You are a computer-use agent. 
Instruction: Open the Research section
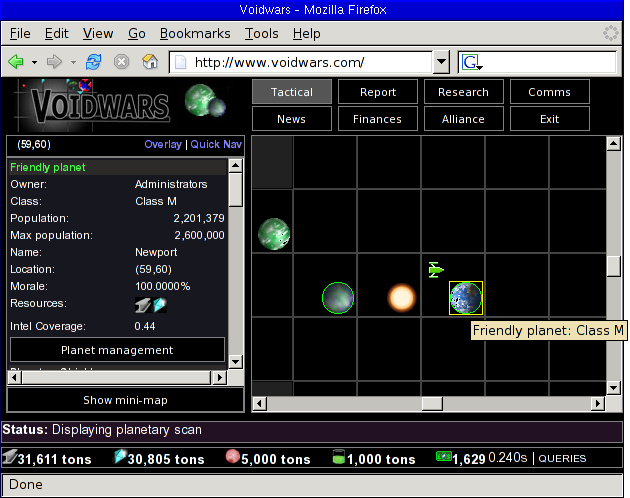point(463,92)
